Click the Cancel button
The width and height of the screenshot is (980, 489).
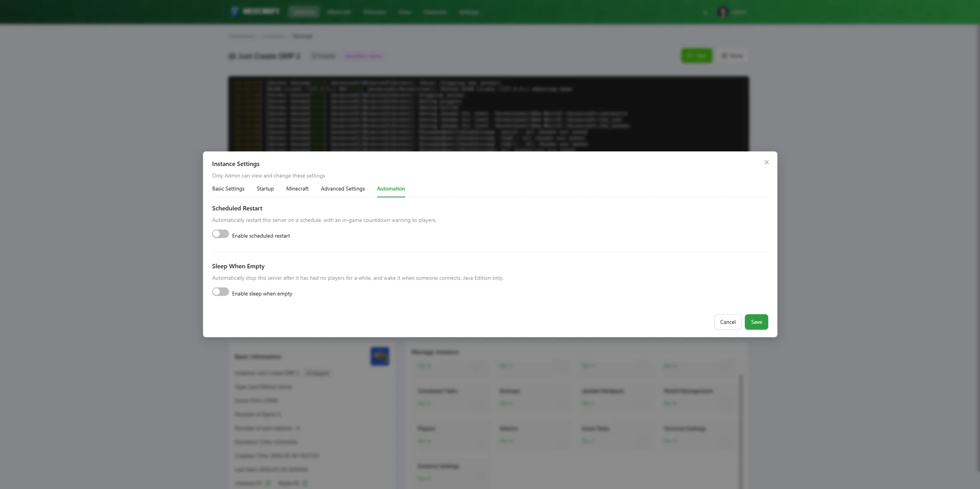pyautogui.click(x=728, y=322)
